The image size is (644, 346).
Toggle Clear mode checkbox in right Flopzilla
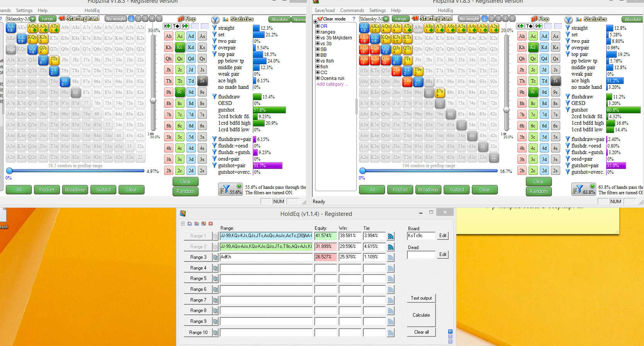coord(320,19)
